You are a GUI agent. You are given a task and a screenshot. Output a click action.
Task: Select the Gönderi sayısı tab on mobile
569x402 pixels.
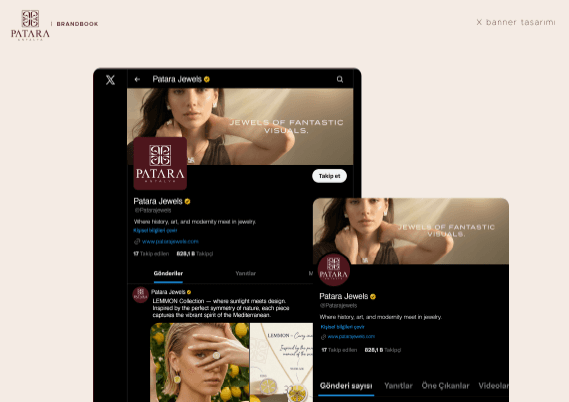tap(346, 386)
